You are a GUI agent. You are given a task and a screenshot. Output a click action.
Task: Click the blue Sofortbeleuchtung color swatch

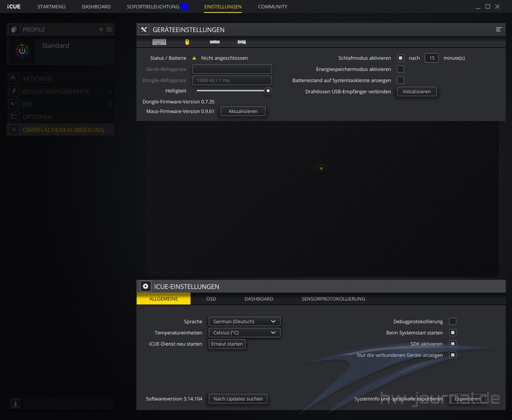point(184,7)
